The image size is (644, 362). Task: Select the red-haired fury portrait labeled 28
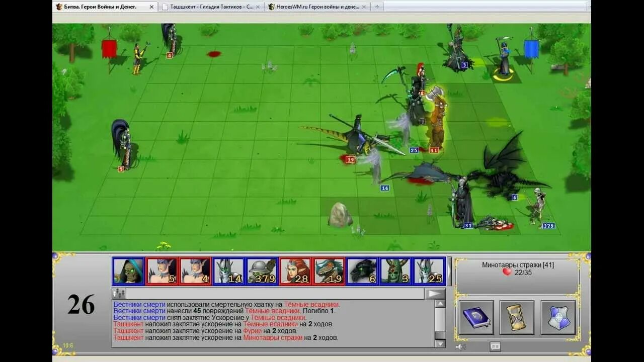coord(295,271)
